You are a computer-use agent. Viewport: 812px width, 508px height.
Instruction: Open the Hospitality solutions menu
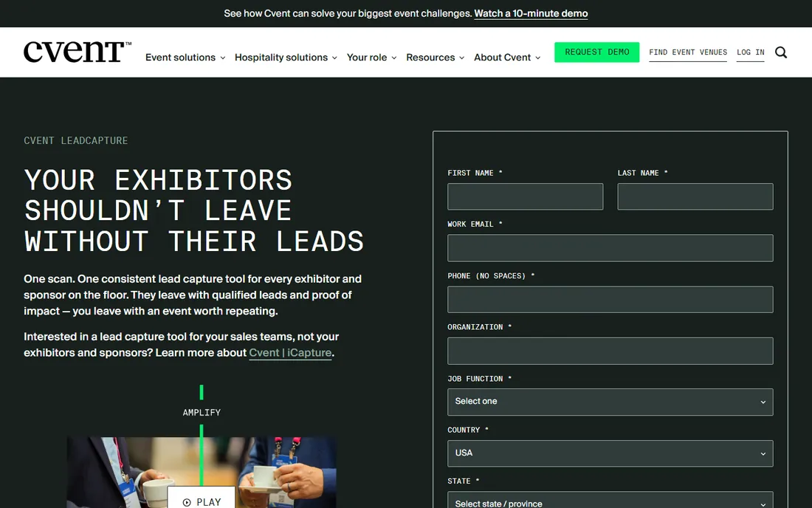[x=286, y=58]
